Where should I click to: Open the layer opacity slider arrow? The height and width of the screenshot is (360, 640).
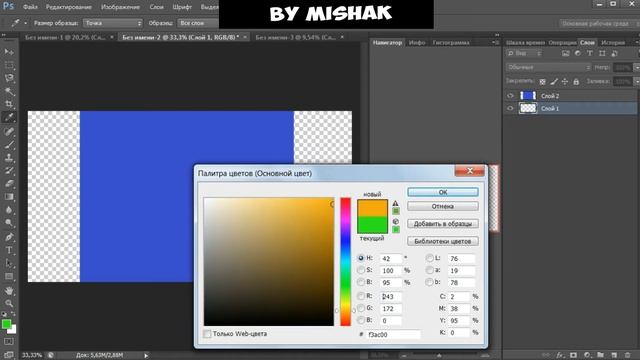(x=636, y=67)
